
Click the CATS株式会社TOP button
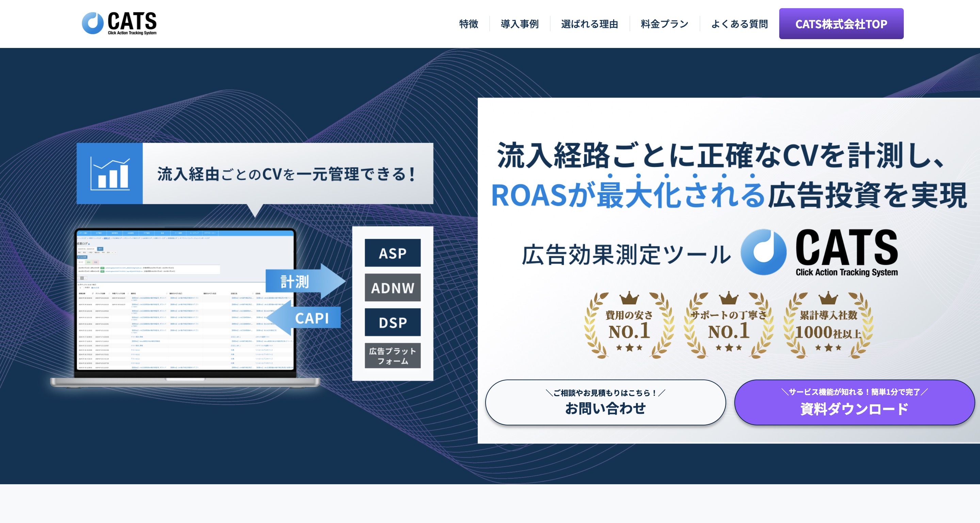841,24
